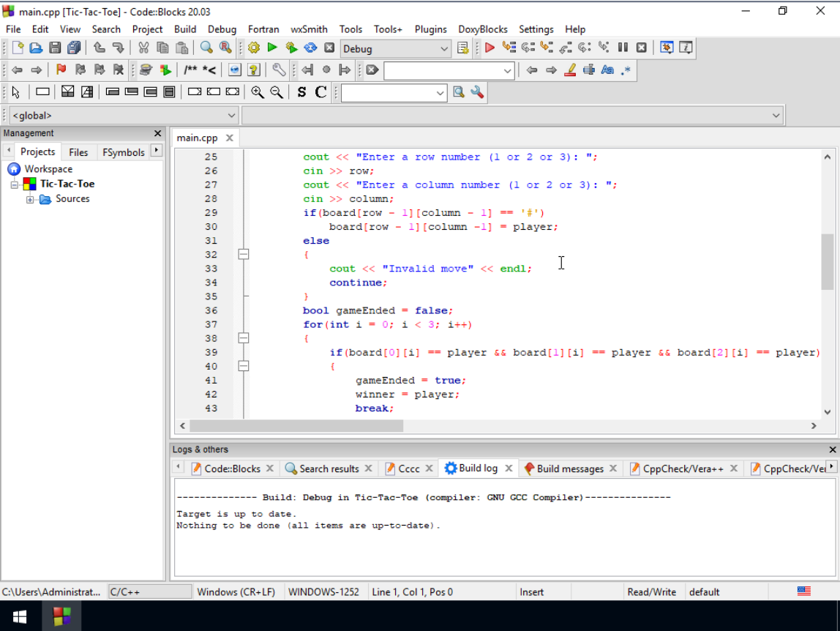840x631 pixels.
Task: Click the Build gear icon
Action: (254, 48)
